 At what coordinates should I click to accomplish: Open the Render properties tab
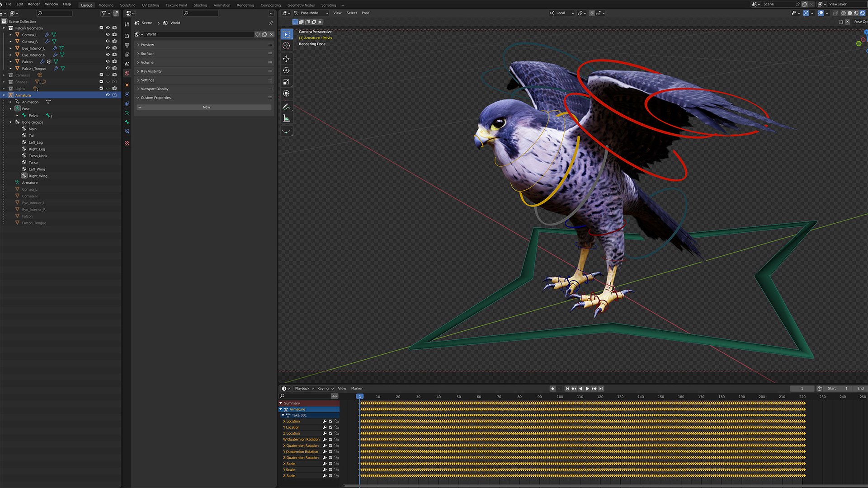[x=127, y=36]
